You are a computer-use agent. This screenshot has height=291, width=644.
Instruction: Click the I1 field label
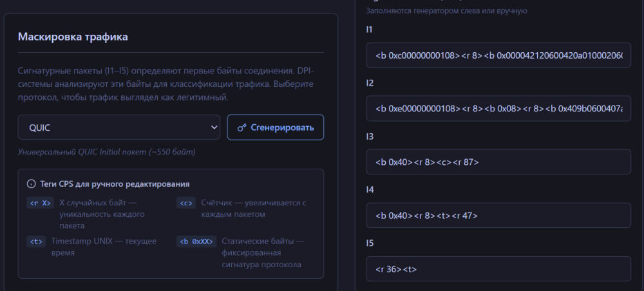[x=369, y=30]
